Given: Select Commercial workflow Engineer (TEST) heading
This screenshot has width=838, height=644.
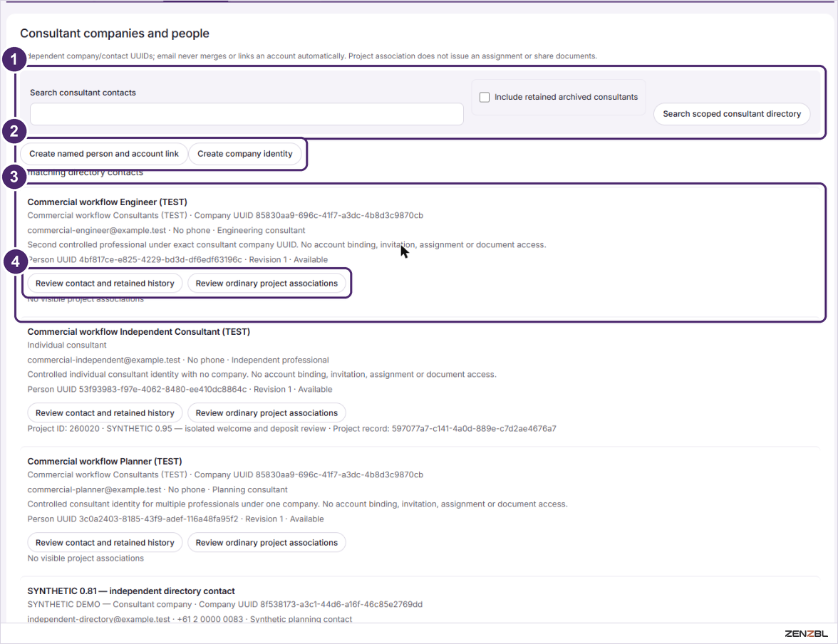Looking at the screenshot, I should click(x=107, y=202).
